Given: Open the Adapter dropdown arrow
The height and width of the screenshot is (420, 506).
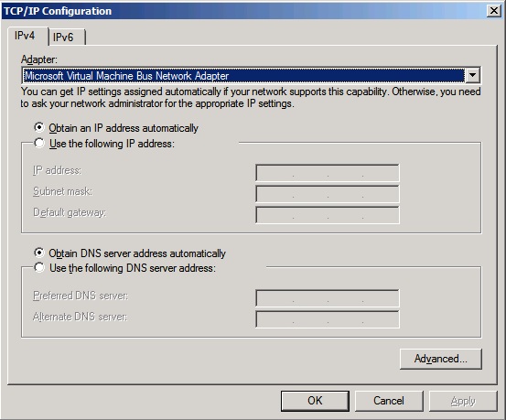Looking at the screenshot, I should point(472,76).
